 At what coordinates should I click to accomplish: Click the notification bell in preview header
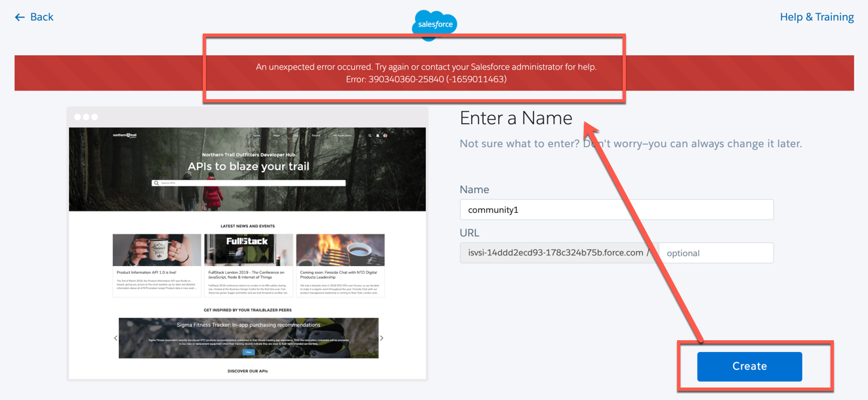click(x=378, y=136)
